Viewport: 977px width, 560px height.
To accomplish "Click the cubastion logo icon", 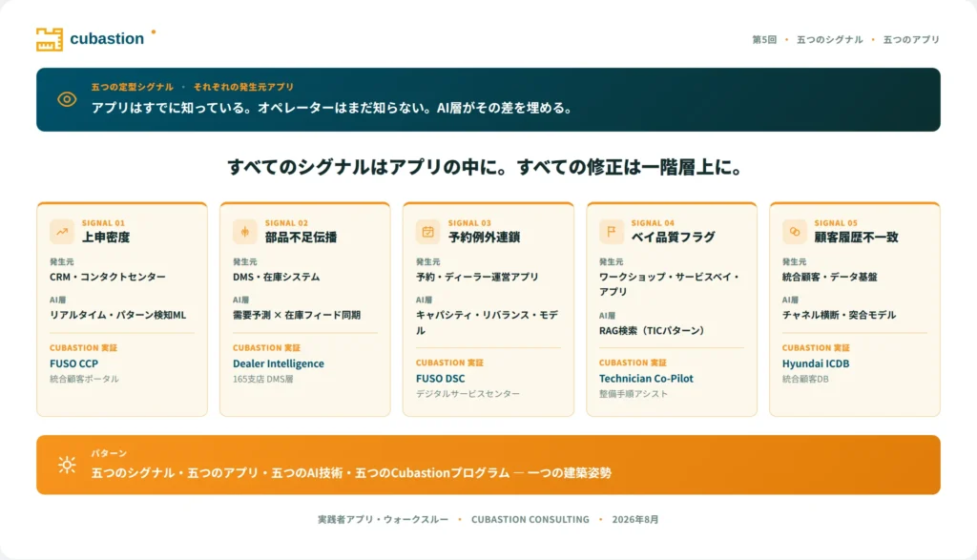I will (x=50, y=39).
